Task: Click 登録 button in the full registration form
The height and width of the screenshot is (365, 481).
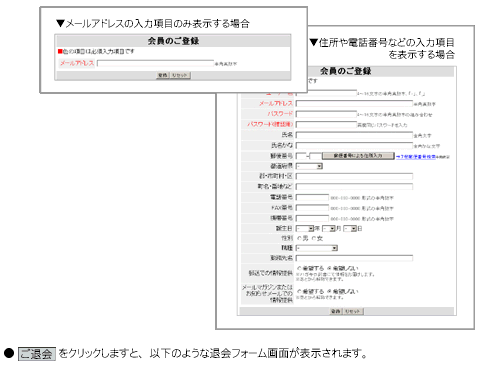Action: point(336,311)
